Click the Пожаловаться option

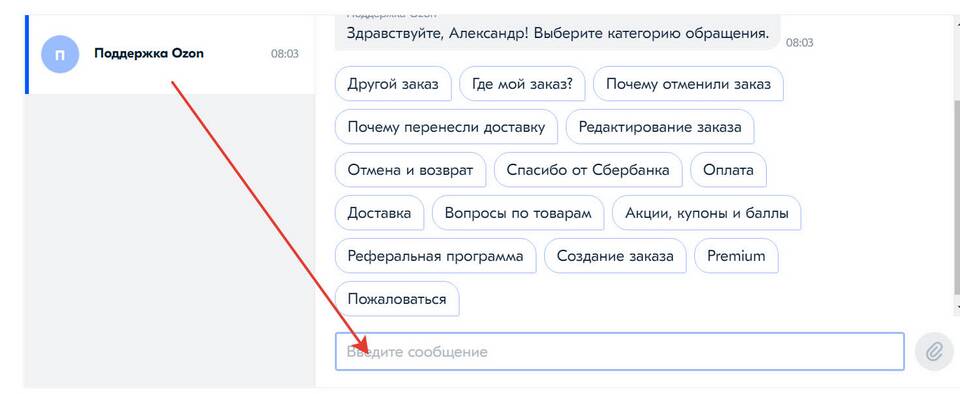pyautogui.click(x=397, y=299)
